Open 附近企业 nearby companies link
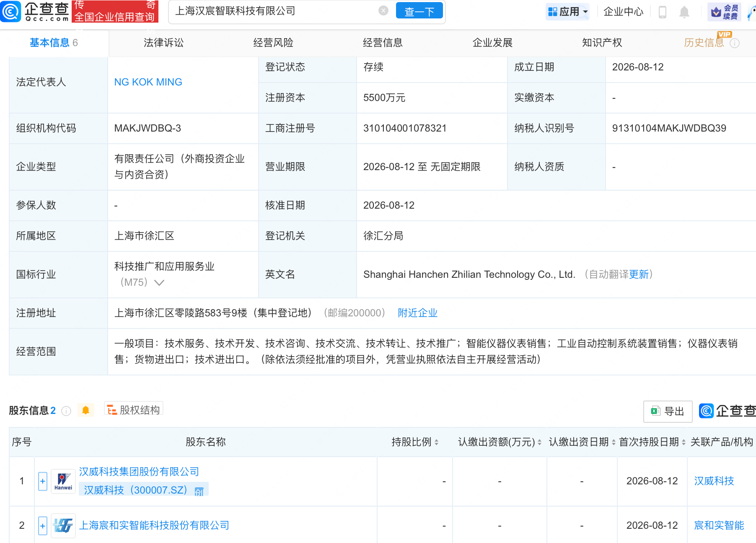756x543 pixels. pyautogui.click(x=417, y=313)
